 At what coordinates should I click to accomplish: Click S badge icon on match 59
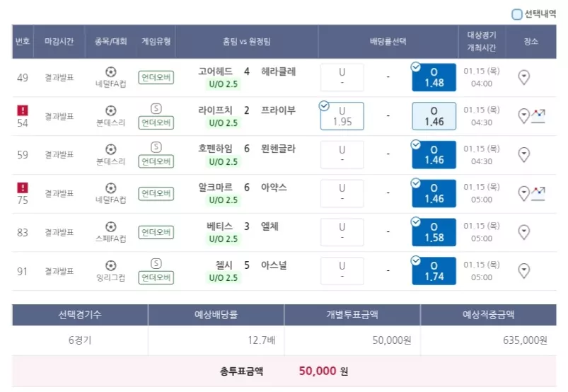156,147
